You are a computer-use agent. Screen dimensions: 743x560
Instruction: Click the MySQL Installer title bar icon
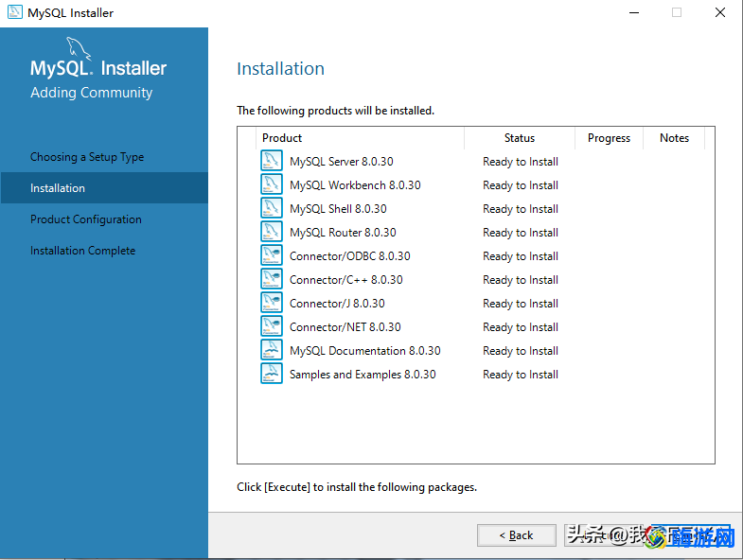[x=15, y=12]
